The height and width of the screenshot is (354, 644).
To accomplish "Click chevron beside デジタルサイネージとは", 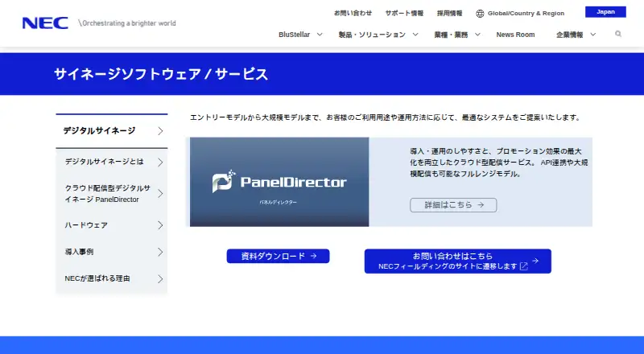I will [x=160, y=163].
